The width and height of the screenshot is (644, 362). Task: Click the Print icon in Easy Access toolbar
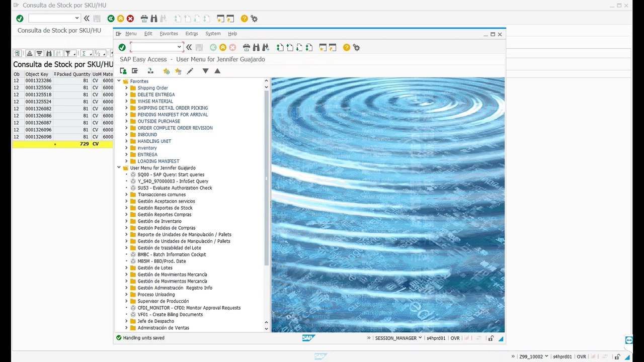[247, 47]
